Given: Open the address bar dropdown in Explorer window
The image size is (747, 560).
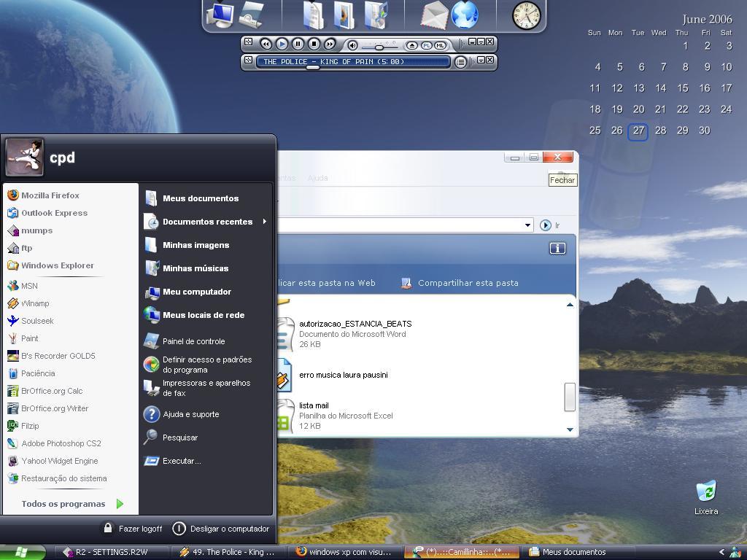Looking at the screenshot, I should 527,225.
